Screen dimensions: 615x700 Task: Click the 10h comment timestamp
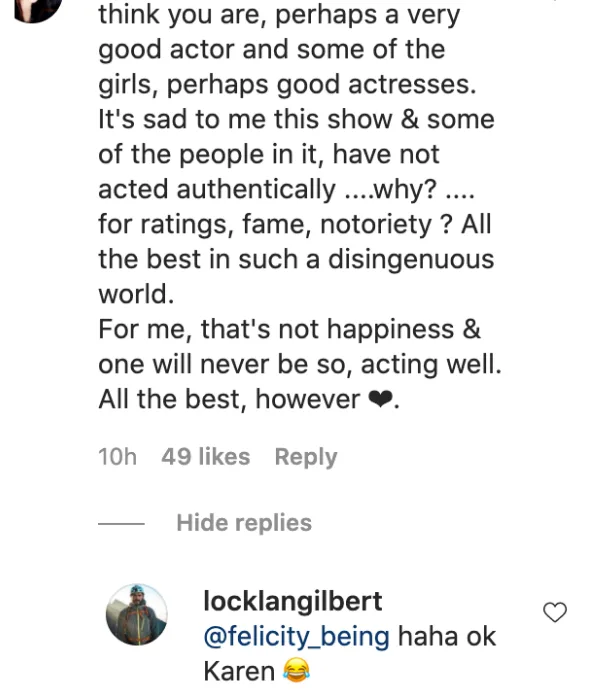pos(117,457)
